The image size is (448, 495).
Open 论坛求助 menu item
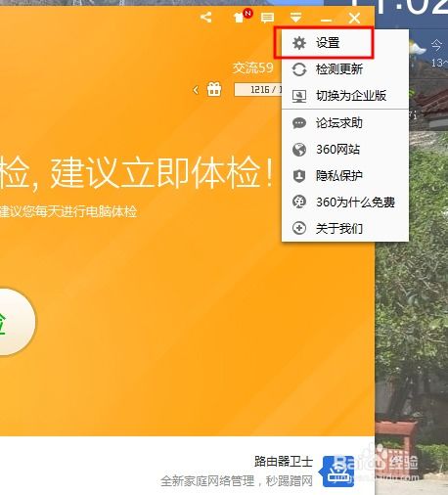tap(345, 123)
